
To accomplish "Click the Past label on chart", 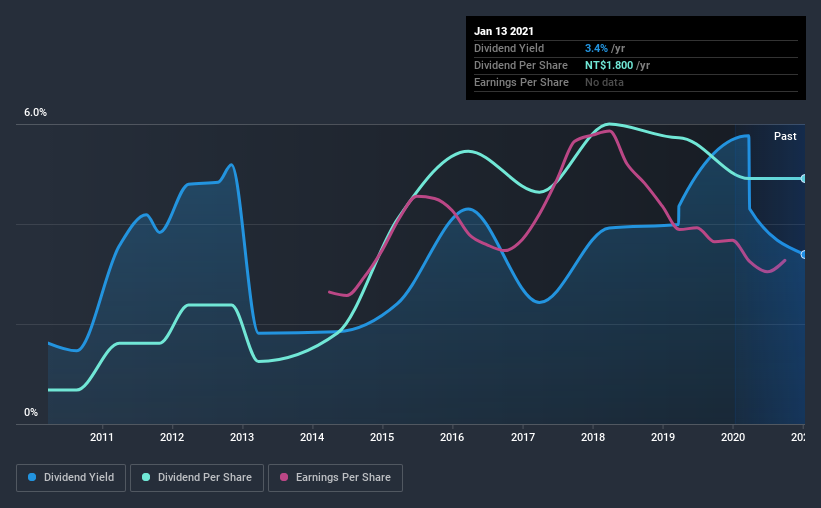I will [x=785, y=136].
